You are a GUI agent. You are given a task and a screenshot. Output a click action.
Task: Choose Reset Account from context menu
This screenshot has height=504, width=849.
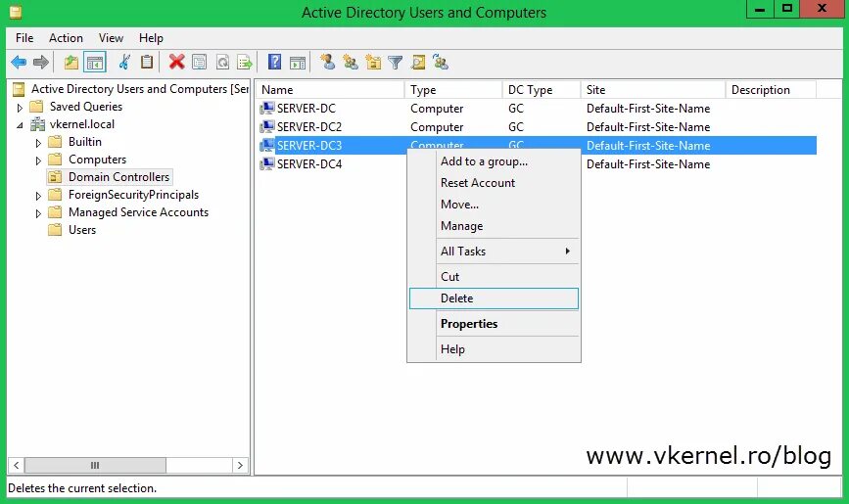(x=494, y=183)
